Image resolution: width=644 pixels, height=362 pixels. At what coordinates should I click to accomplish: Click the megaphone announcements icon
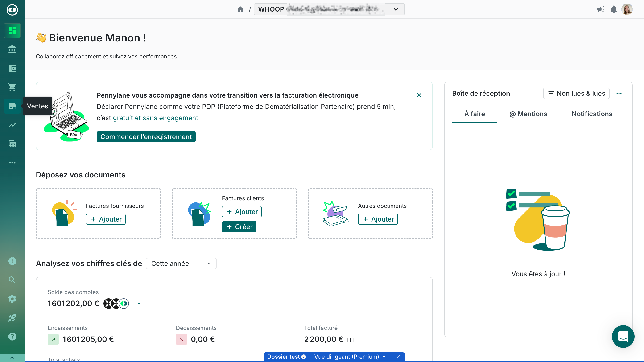[x=600, y=9]
